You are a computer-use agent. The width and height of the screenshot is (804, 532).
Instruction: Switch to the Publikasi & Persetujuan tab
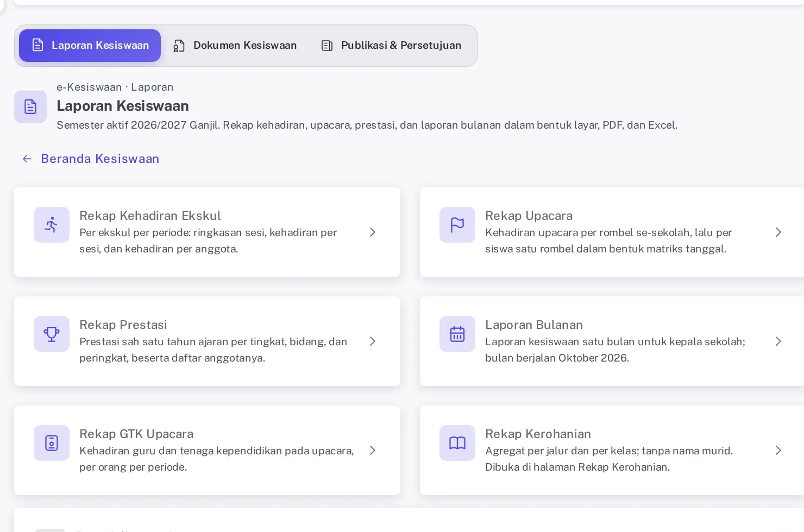tap(391, 46)
